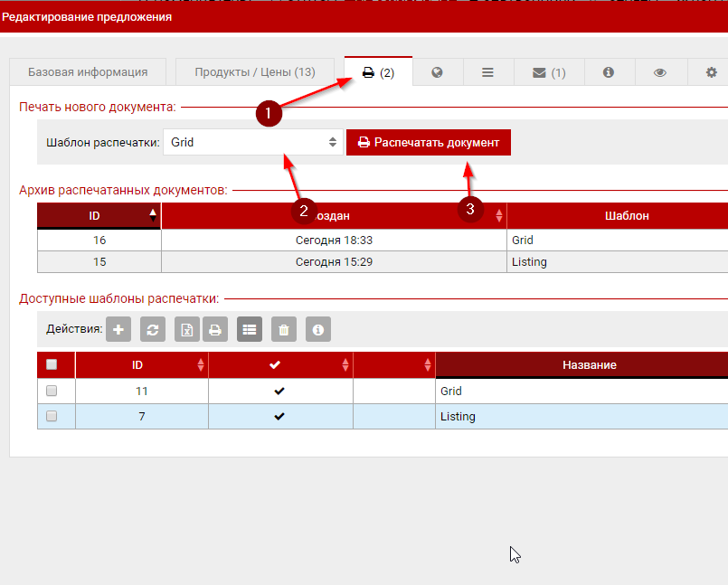Open the globe icon tab
This screenshot has height=585, width=728.
point(437,72)
